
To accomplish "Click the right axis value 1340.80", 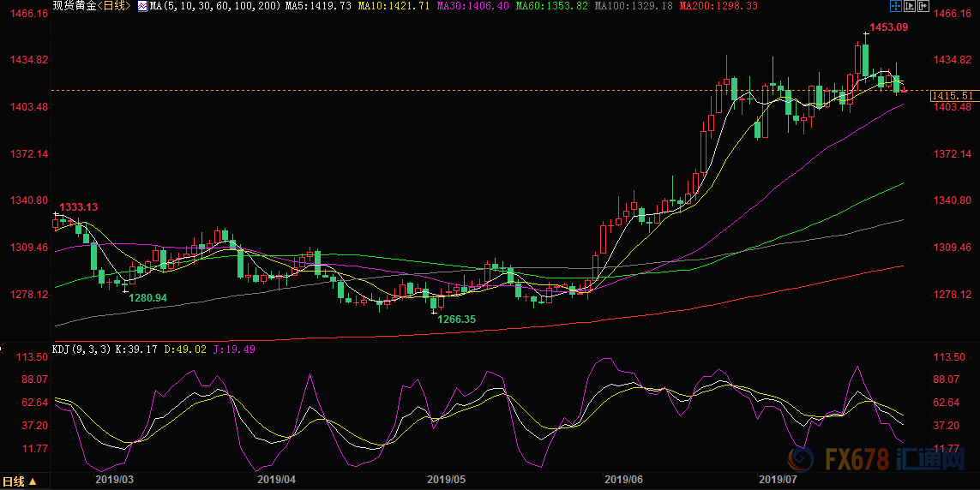I will (953, 200).
